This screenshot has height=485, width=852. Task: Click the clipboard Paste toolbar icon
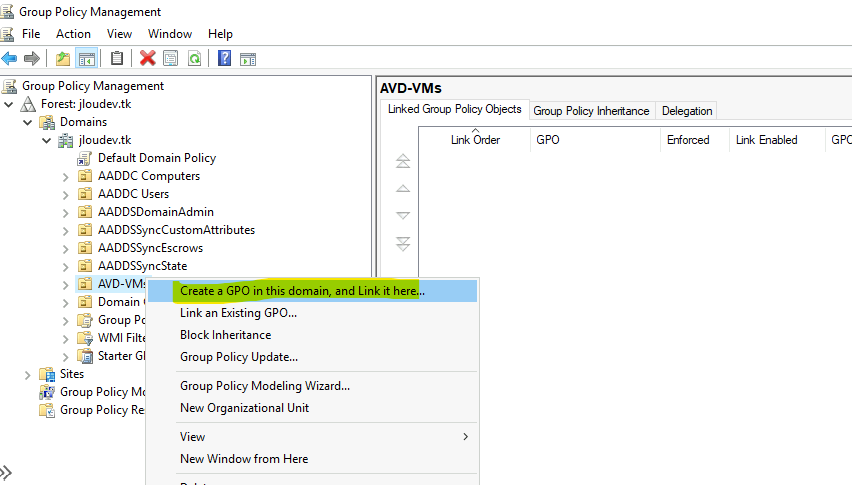point(118,58)
